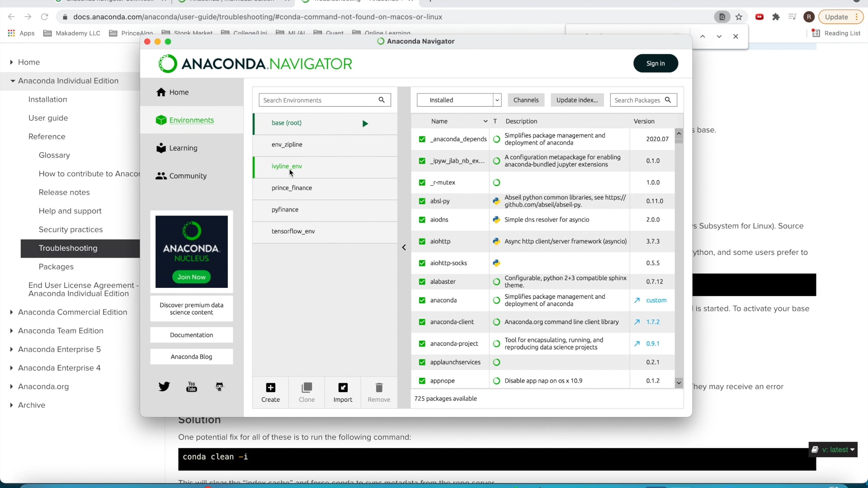Open the Learning tab in Navigator
This screenshot has height=488, width=868.
(x=192, y=148)
